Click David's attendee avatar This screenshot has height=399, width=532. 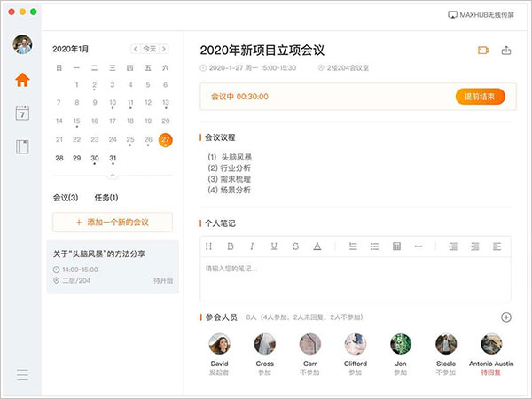tap(220, 344)
